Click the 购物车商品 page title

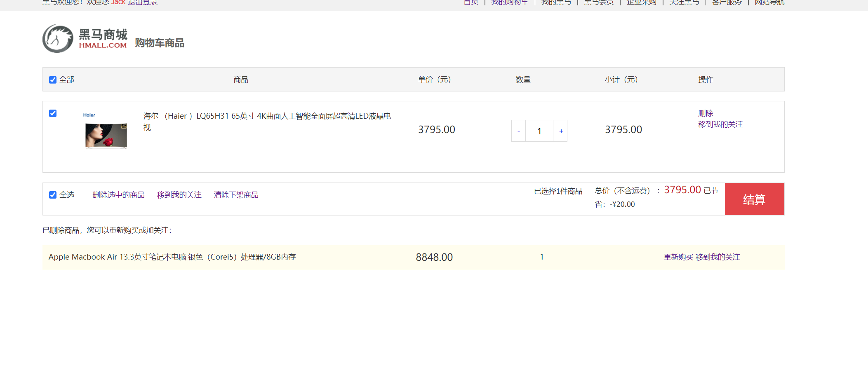[160, 43]
